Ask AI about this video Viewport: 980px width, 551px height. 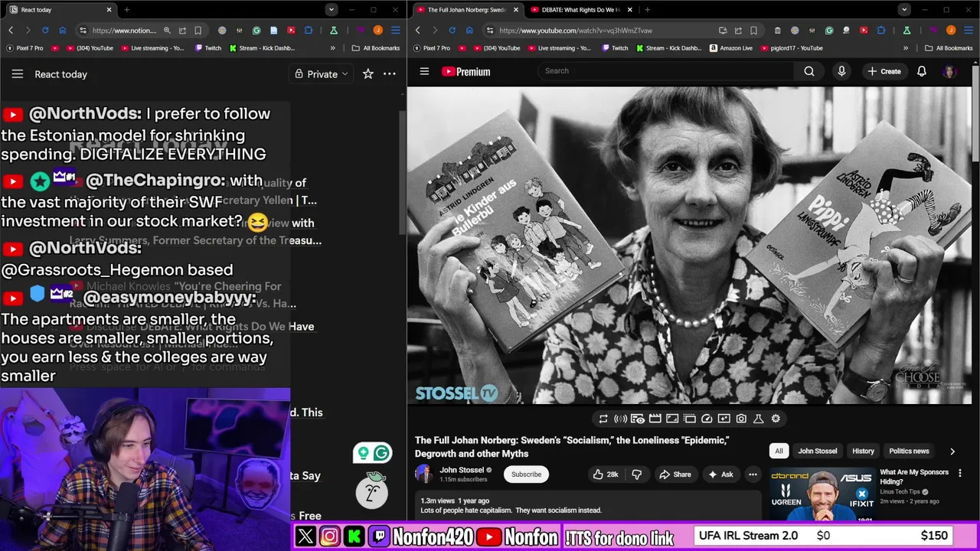pyautogui.click(x=720, y=474)
